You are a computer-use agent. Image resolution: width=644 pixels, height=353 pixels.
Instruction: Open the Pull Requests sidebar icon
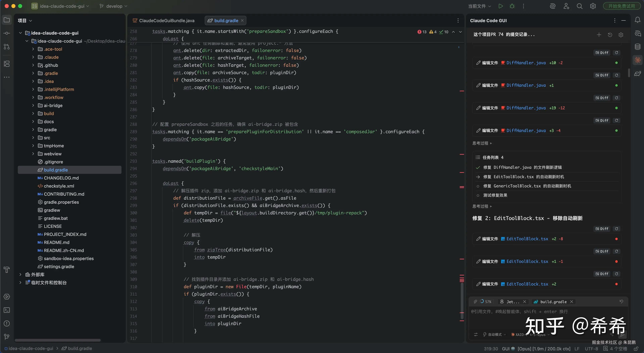click(7, 47)
